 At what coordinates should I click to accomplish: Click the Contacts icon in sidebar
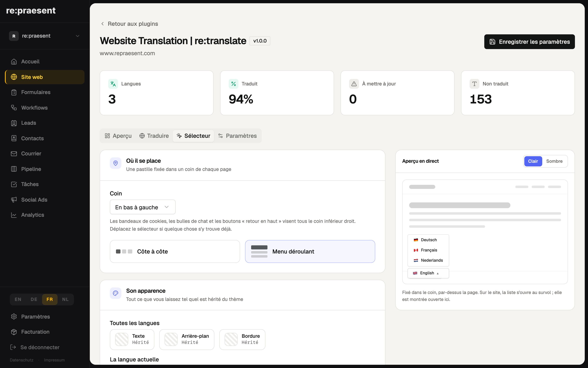coord(14,138)
